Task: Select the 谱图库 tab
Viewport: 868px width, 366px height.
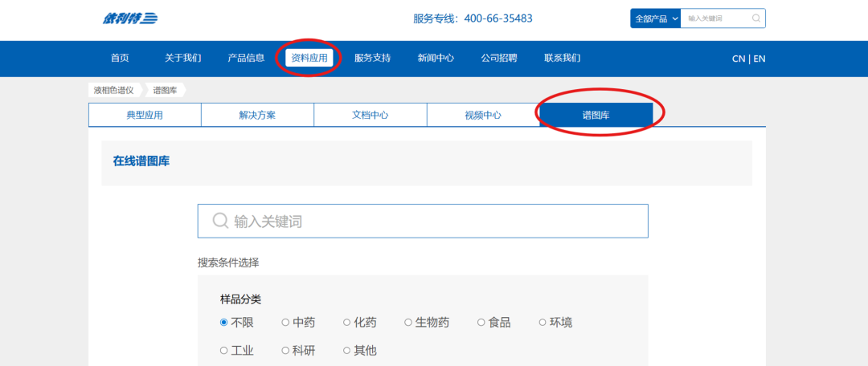Action: coord(596,115)
